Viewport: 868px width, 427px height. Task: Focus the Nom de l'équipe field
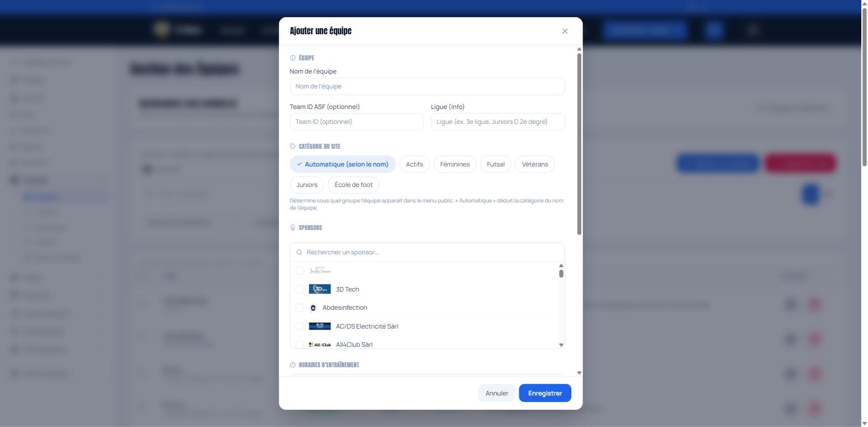[427, 86]
